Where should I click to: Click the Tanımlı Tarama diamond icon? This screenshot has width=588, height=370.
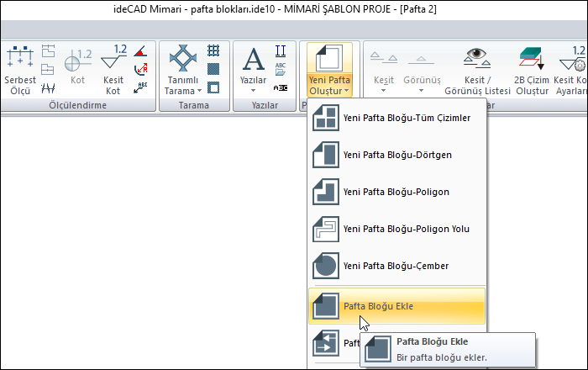[183, 58]
